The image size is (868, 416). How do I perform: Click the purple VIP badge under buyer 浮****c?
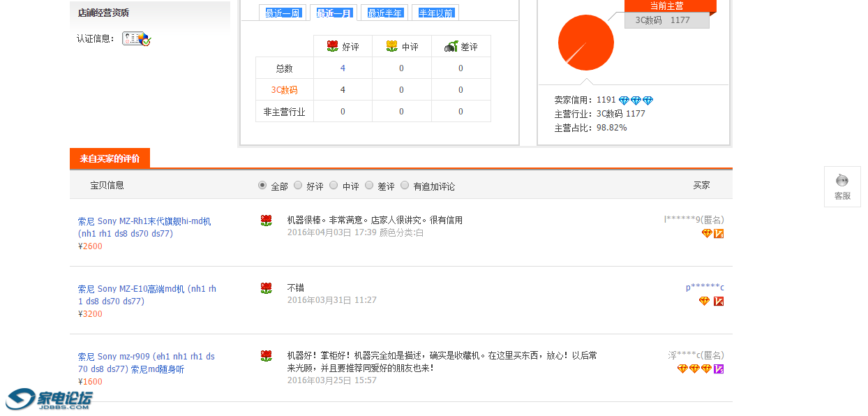pos(719,369)
